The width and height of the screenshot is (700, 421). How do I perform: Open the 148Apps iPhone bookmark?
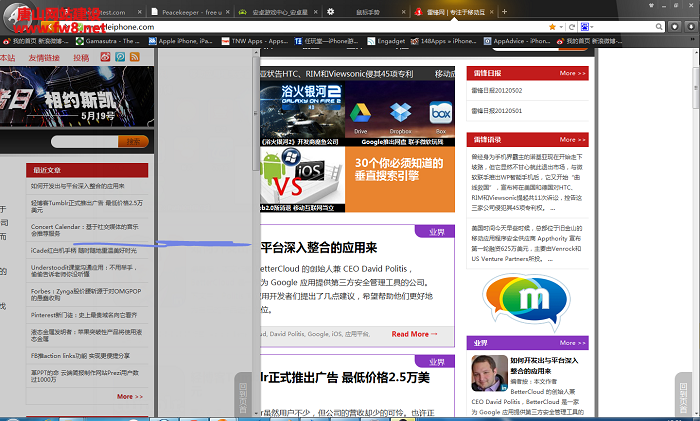click(444, 41)
